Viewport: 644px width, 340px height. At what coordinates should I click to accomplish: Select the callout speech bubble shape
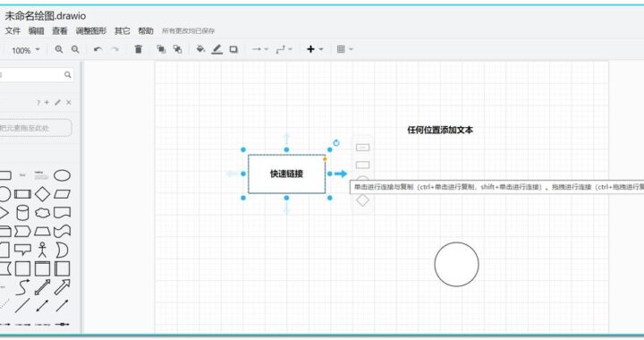click(x=22, y=250)
